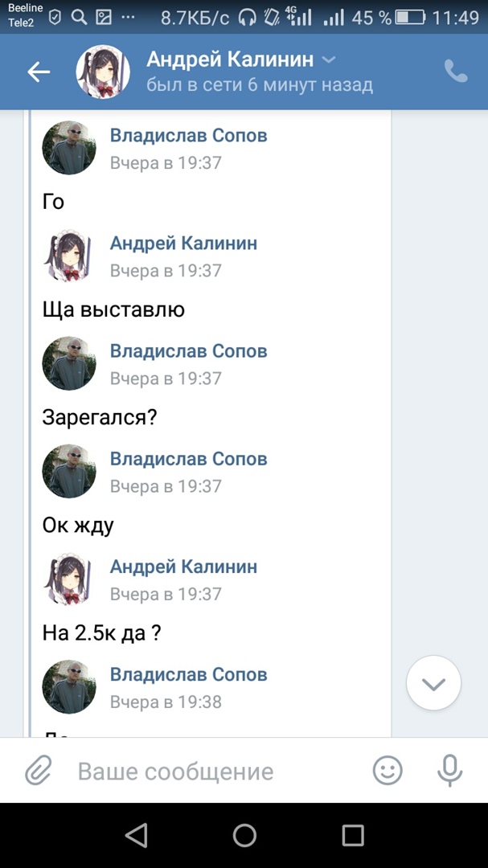Tap Владислав Сопов name at 19:38
488x868 pixels.
click(x=188, y=674)
